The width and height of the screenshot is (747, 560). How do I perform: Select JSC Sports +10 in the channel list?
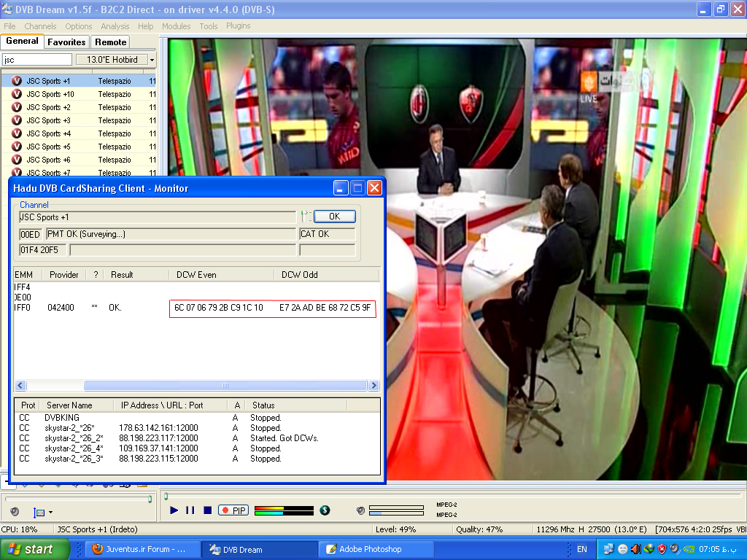tap(79, 94)
